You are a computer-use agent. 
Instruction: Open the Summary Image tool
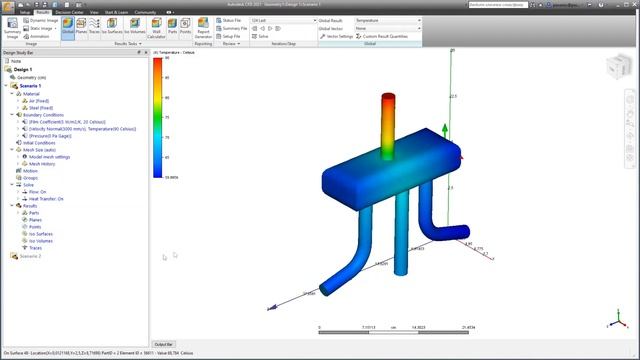coord(12,28)
